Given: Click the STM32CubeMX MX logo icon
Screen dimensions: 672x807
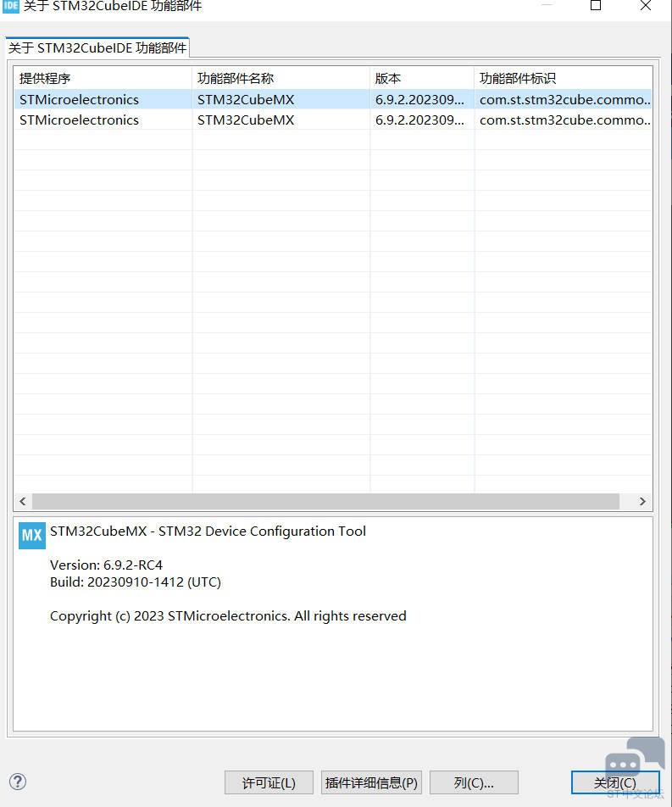Looking at the screenshot, I should (x=32, y=536).
